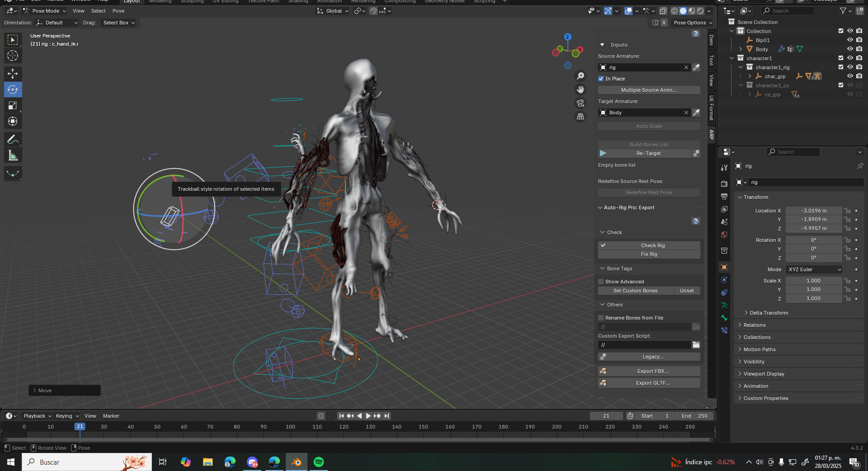Select the Measure ruler tool

pyautogui.click(x=13, y=156)
